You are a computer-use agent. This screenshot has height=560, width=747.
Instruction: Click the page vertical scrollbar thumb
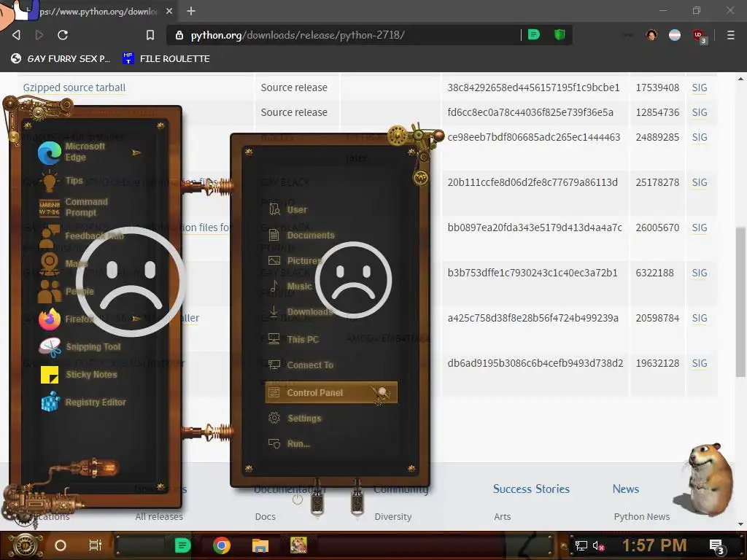[740, 302]
